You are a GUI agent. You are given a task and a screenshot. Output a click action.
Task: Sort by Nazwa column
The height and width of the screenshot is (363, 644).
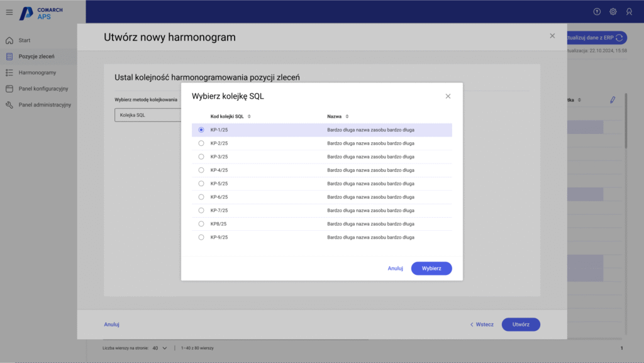coord(347,116)
